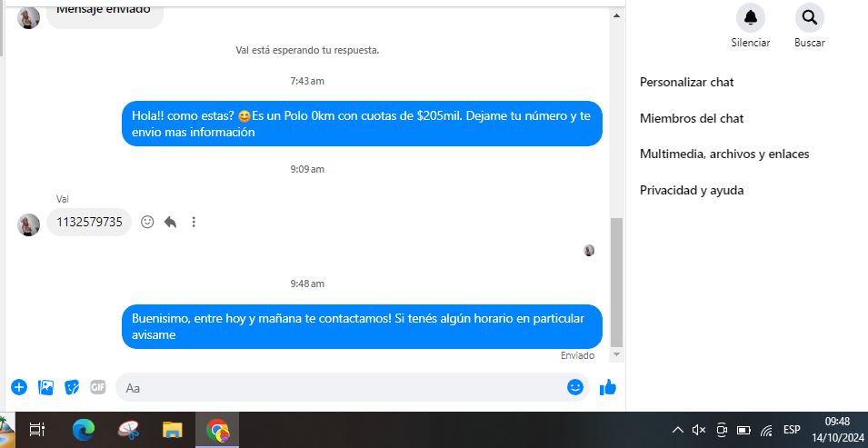Open Microsoft Edge from the taskbar

[x=84, y=430]
